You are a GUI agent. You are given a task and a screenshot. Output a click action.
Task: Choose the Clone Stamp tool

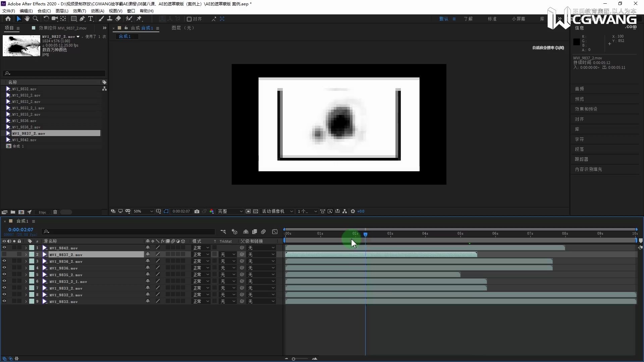[x=110, y=19]
